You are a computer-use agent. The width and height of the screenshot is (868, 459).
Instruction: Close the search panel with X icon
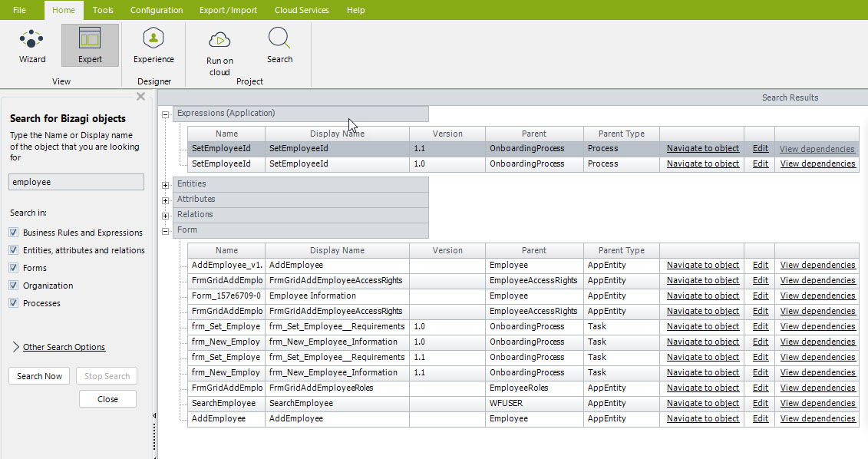point(140,97)
